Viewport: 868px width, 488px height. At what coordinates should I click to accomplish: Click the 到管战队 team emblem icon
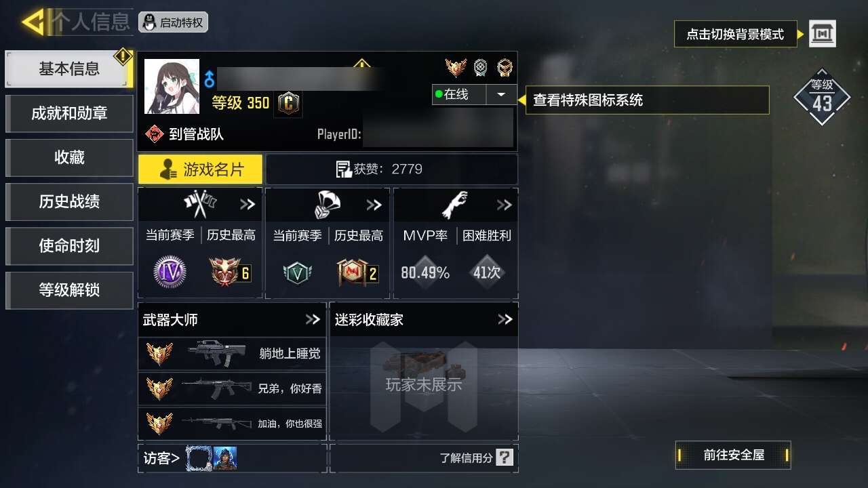pos(155,134)
